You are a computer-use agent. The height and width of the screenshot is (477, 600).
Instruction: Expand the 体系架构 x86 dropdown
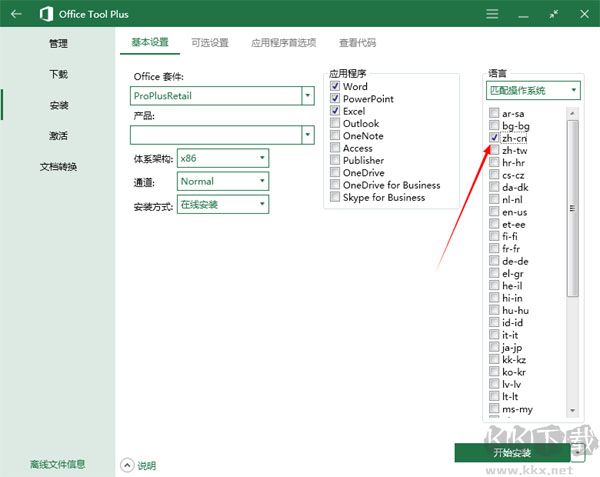point(261,158)
